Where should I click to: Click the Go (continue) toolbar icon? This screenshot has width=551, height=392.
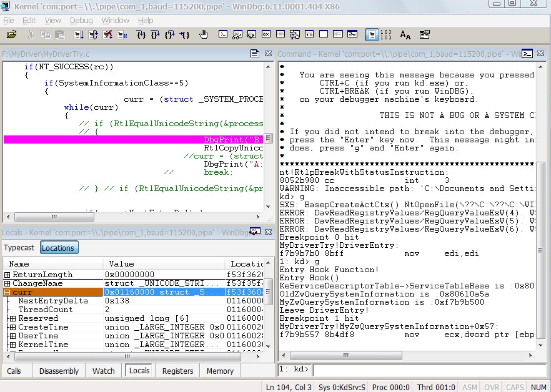tap(79, 34)
